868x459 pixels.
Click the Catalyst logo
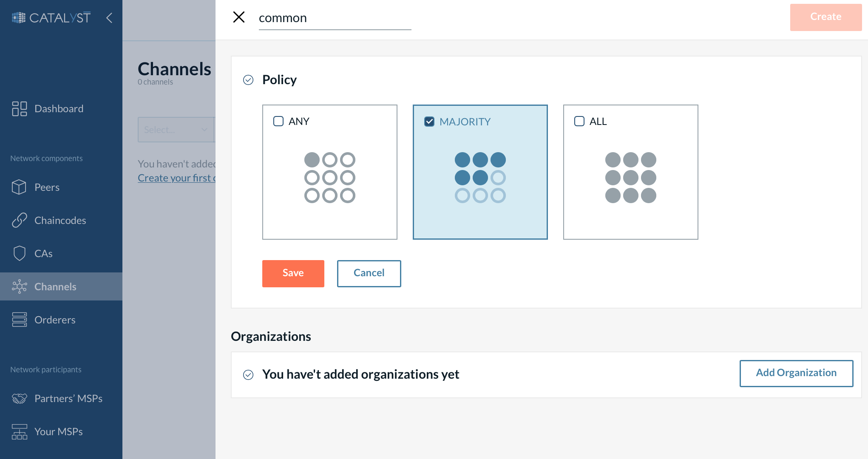[x=51, y=17]
